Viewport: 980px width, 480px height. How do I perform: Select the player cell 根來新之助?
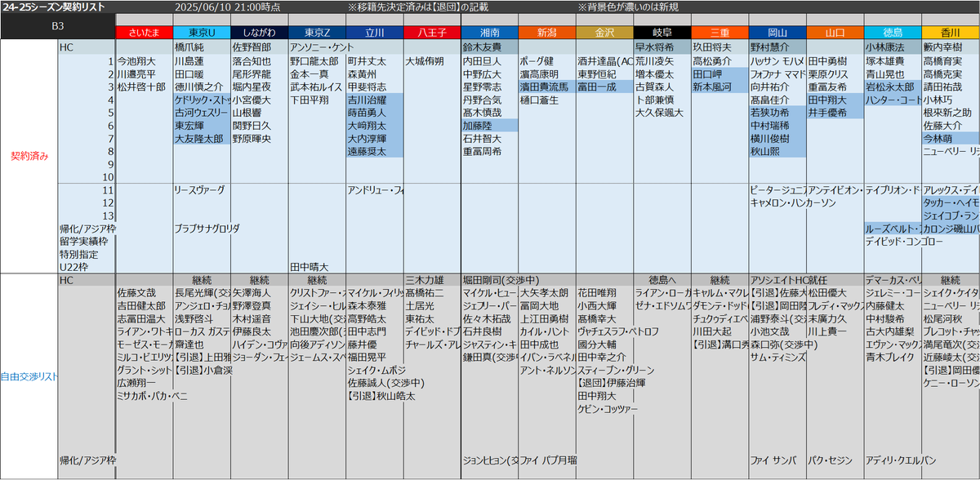coord(951,112)
